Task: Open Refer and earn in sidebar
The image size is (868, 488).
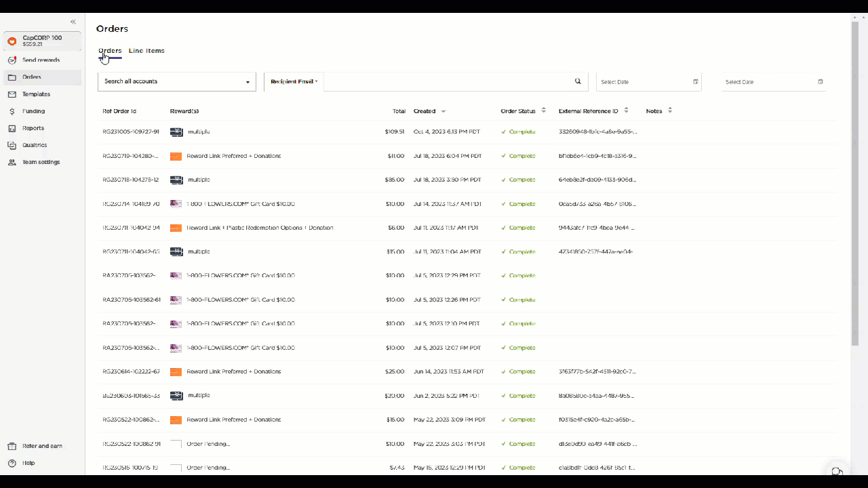Action: (42, 446)
